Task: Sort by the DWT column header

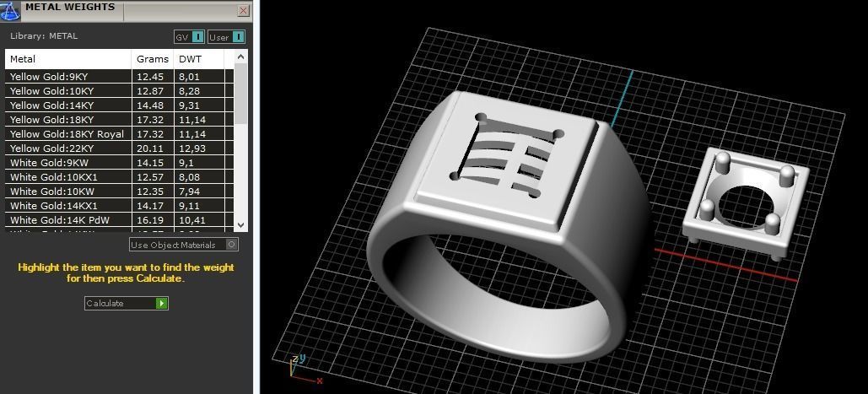Action: [x=199, y=59]
